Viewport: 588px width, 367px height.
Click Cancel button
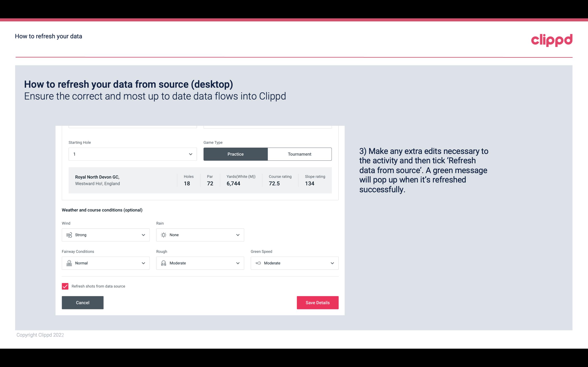tap(83, 302)
